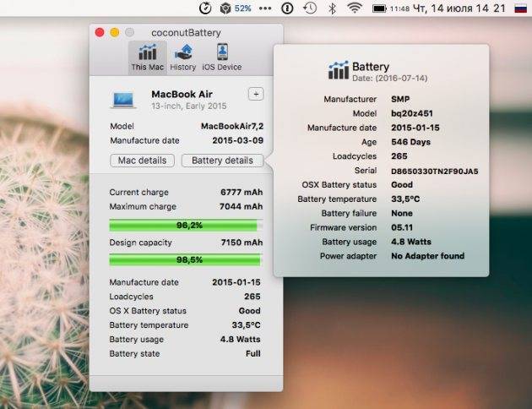Click the popover Loadcycles 265 value
This screenshot has width=532, height=409.
[399, 156]
